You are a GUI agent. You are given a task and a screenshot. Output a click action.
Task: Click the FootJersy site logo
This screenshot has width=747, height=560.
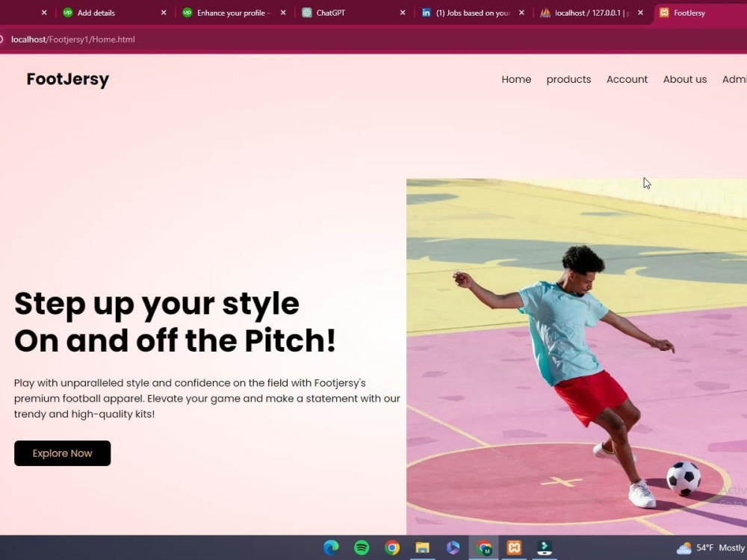tap(68, 79)
